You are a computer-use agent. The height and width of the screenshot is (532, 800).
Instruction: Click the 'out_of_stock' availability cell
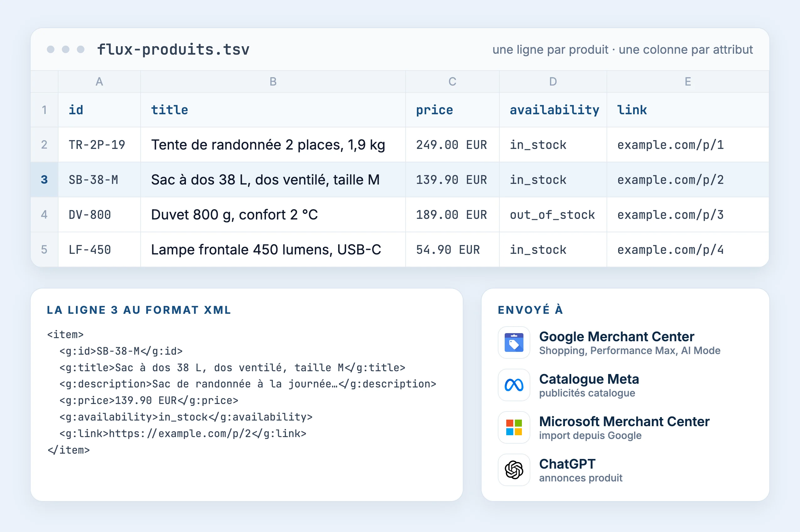(x=553, y=215)
